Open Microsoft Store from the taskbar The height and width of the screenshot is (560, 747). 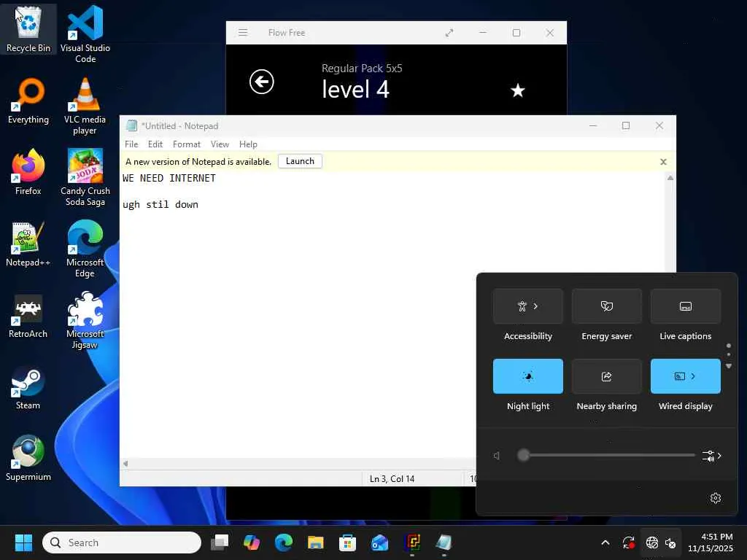click(347, 542)
